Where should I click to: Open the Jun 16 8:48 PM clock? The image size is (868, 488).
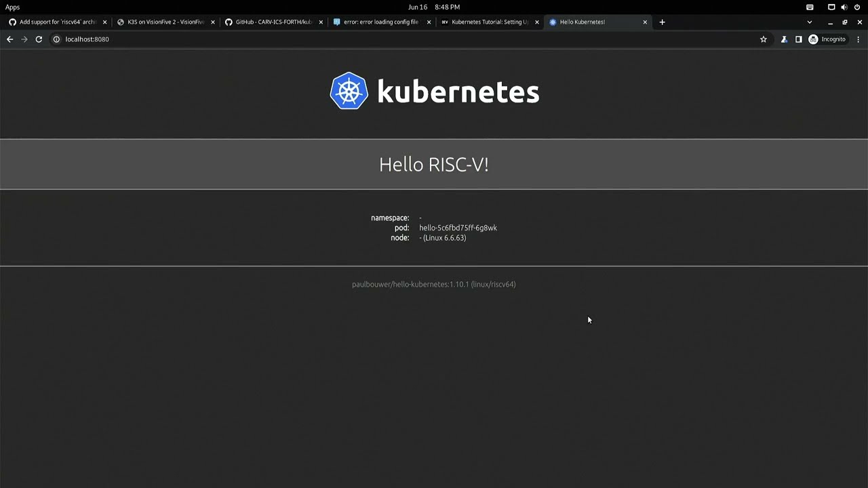(434, 7)
